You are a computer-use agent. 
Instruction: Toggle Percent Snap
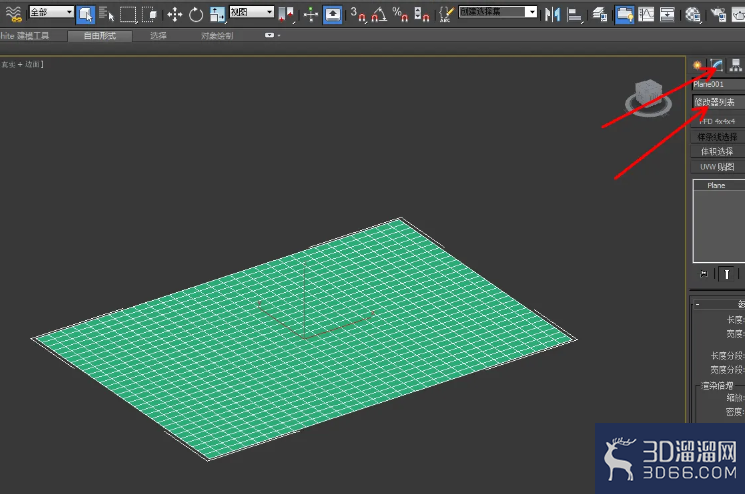pos(400,14)
